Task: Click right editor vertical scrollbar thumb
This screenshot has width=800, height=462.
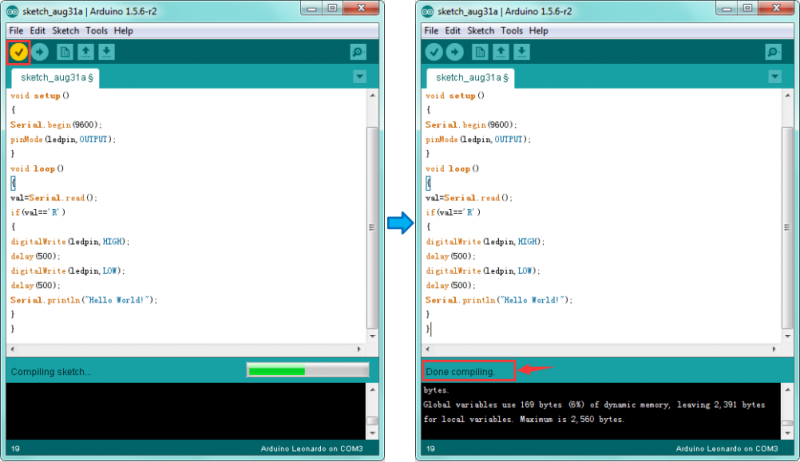Action: coord(787,227)
